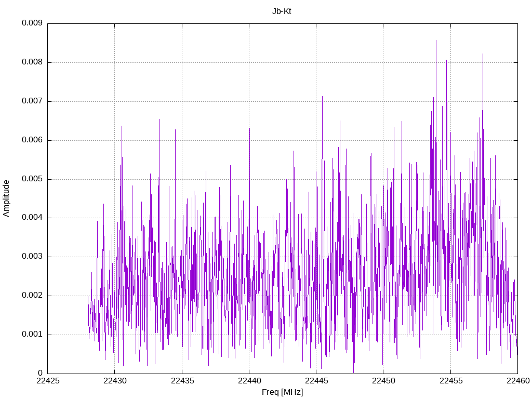Click the Amplitude y-axis label
The image size is (532, 399).
[6, 198]
